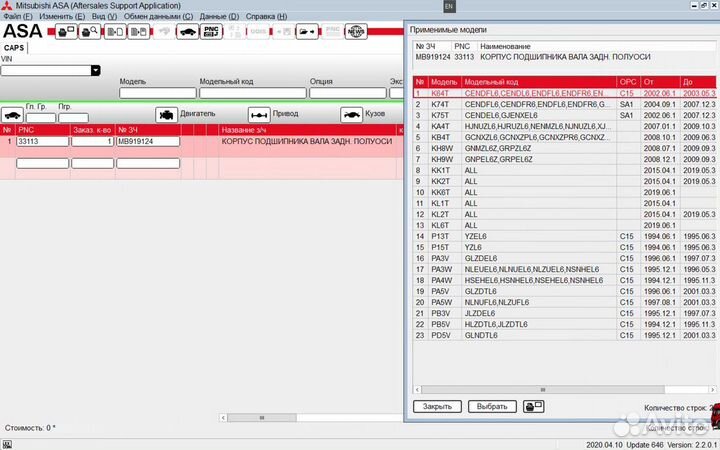This screenshot has width=720, height=450.
Task: Open the Данные menu
Action: [219, 16]
